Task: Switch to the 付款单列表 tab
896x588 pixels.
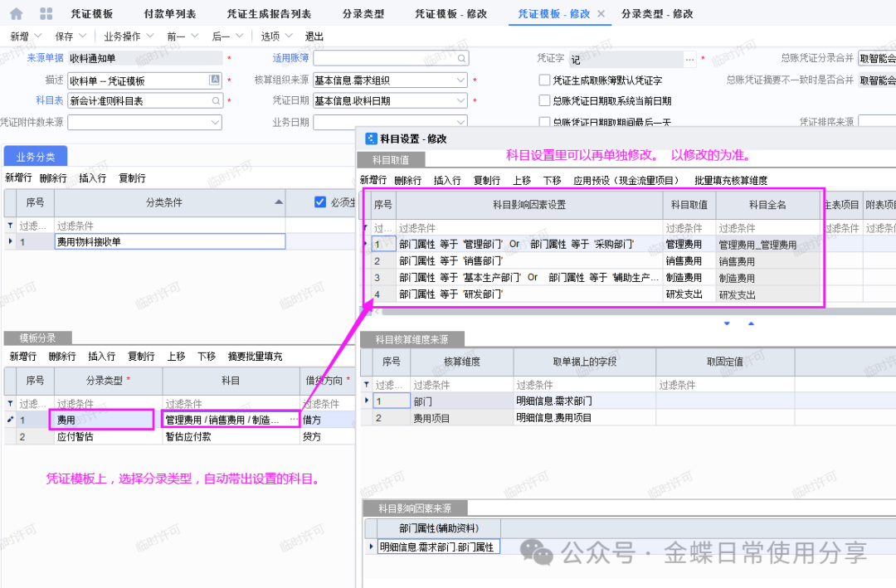Action: pyautogui.click(x=170, y=14)
